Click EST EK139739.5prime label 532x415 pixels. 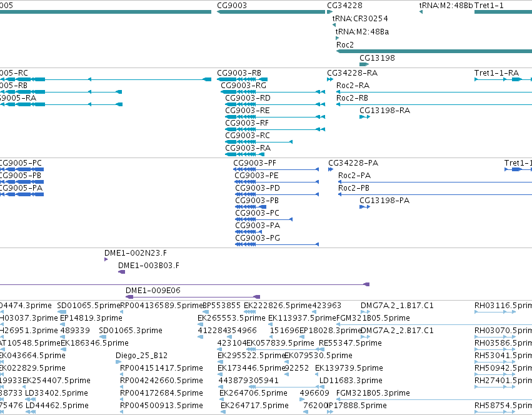349,369
